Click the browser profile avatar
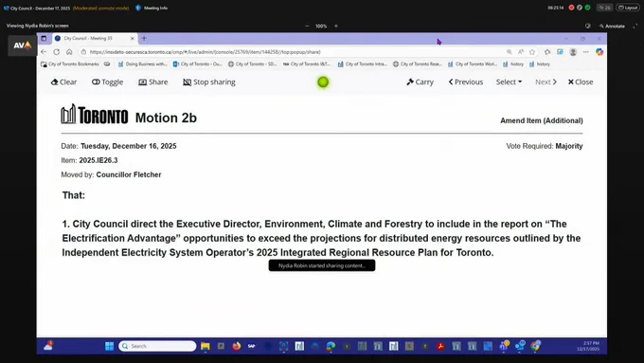 573,52
